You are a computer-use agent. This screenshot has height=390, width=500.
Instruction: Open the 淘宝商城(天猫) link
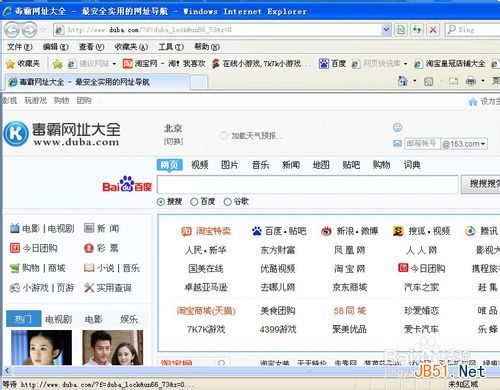[206, 311]
